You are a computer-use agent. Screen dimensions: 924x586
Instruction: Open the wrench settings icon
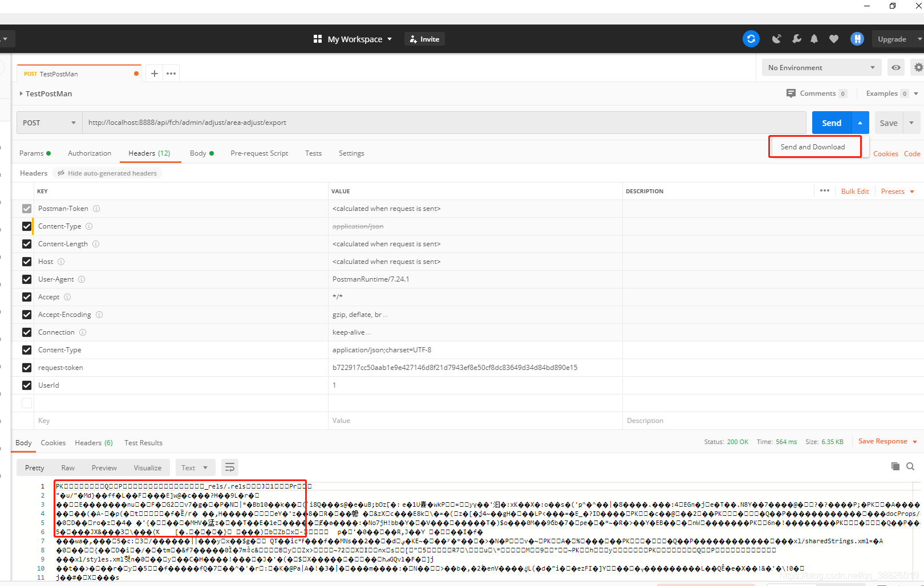point(797,39)
